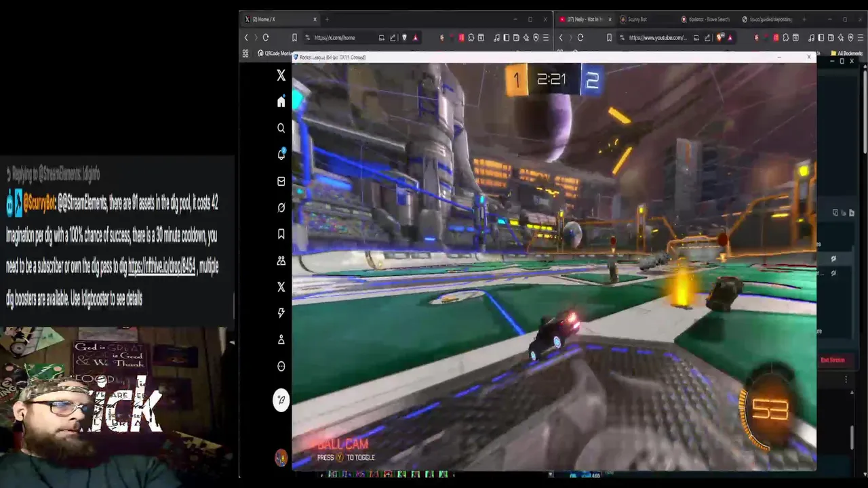Close the Home / X tab
The height and width of the screenshot is (488, 868).
pyautogui.click(x=315, y=19)
